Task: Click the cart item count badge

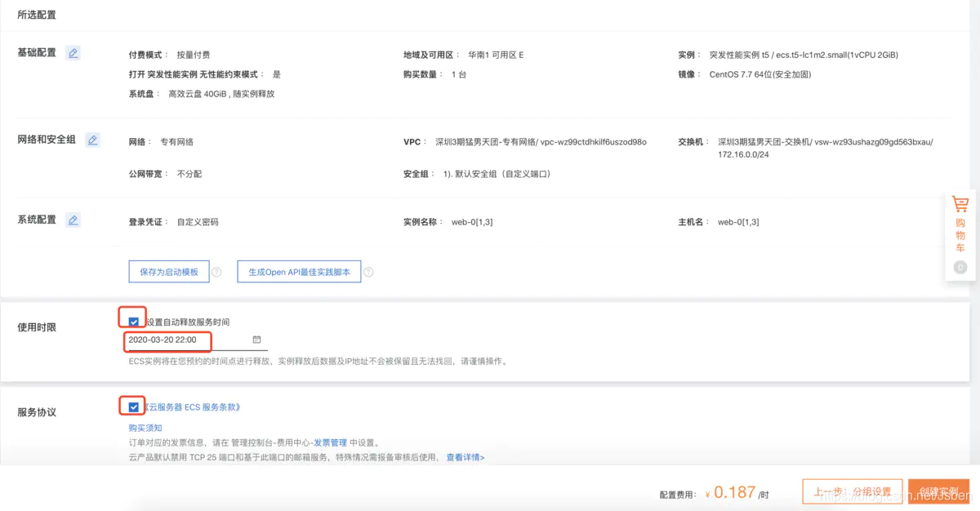Action: point(960,267)
